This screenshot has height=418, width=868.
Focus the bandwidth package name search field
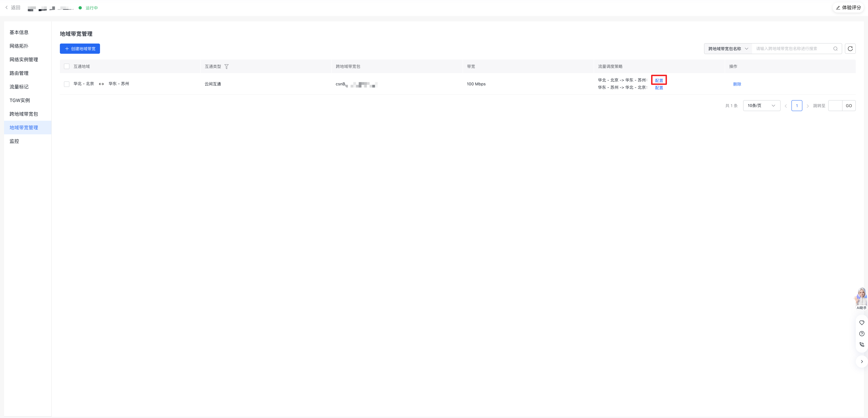792,48
